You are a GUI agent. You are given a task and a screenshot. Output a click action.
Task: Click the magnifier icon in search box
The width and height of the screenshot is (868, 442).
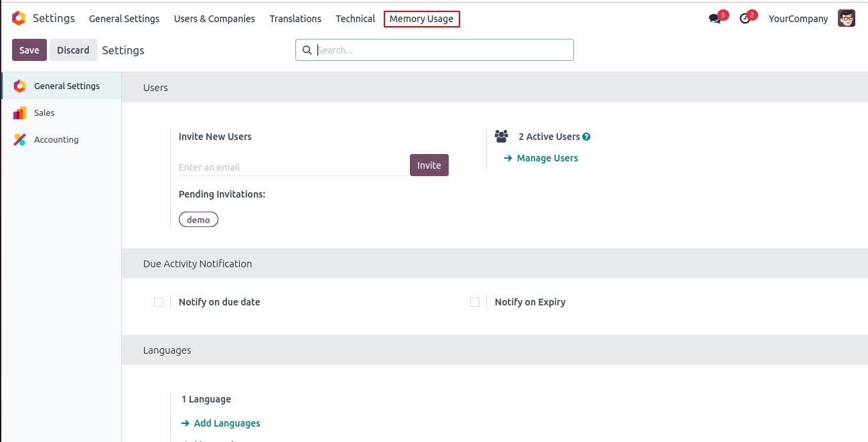[x=307, y=50]
